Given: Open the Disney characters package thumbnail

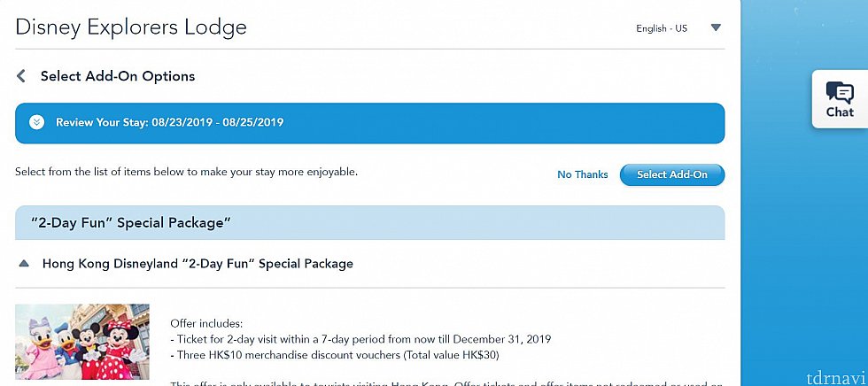Looking at the screenshot, I should click(81, 342).
